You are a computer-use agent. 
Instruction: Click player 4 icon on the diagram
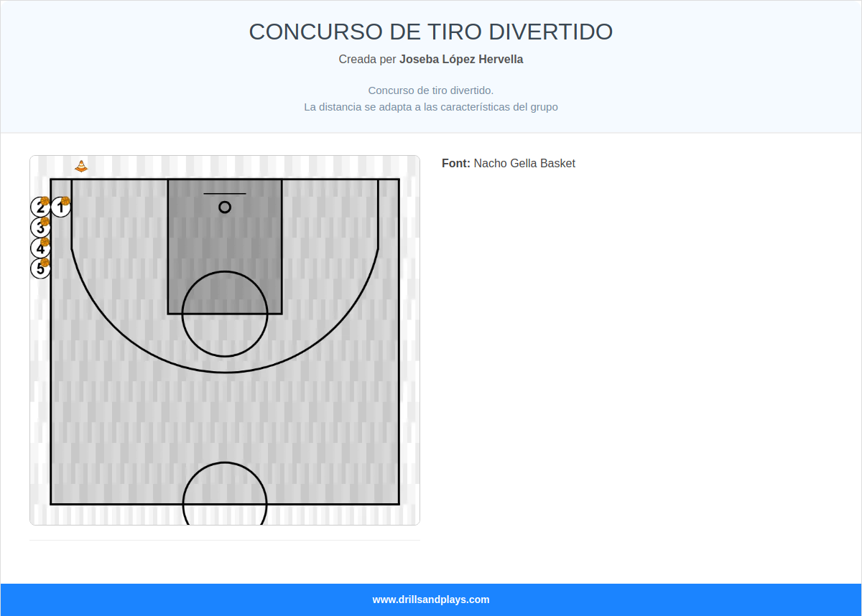coord(40,249)
